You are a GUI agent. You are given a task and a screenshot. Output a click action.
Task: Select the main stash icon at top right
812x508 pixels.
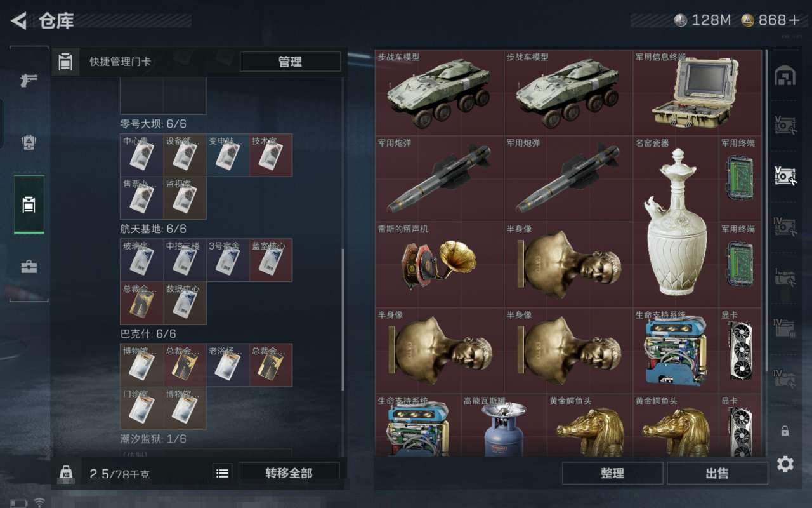[x=785, y=76]
